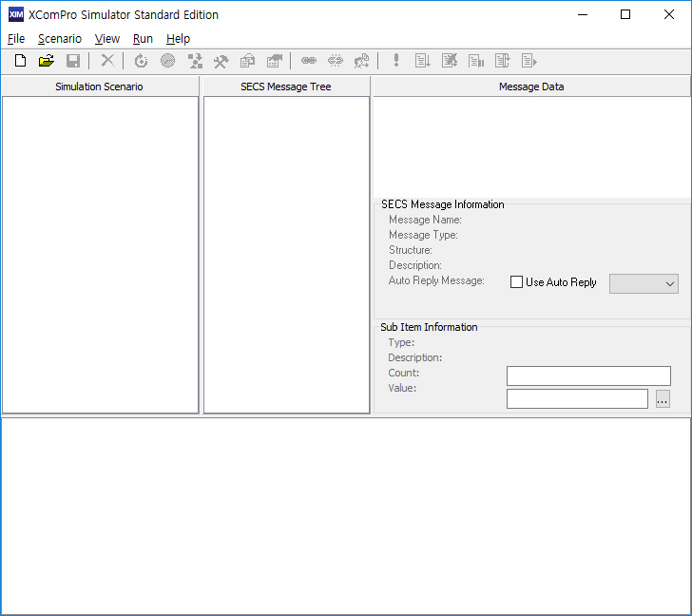The width and height of the screenshot is (692, 616).
Task: Click the crossed hammers tools icon
Action: (221, 61)
